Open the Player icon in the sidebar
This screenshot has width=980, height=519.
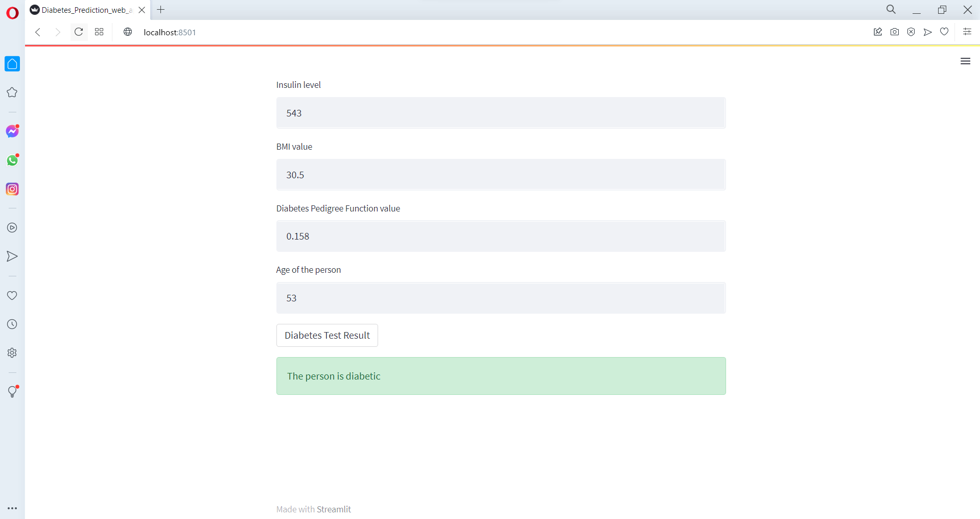pyautogui.click(x=12, y=228)
